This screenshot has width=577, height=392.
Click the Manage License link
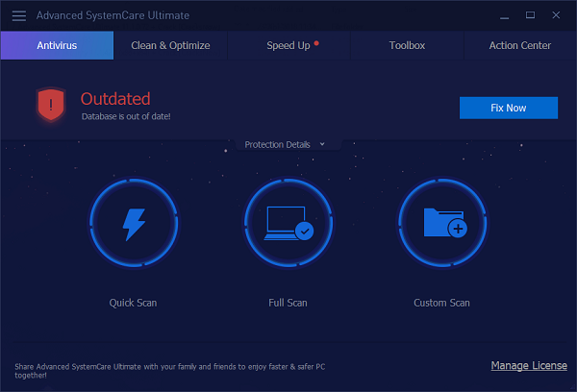coord(529,365)
